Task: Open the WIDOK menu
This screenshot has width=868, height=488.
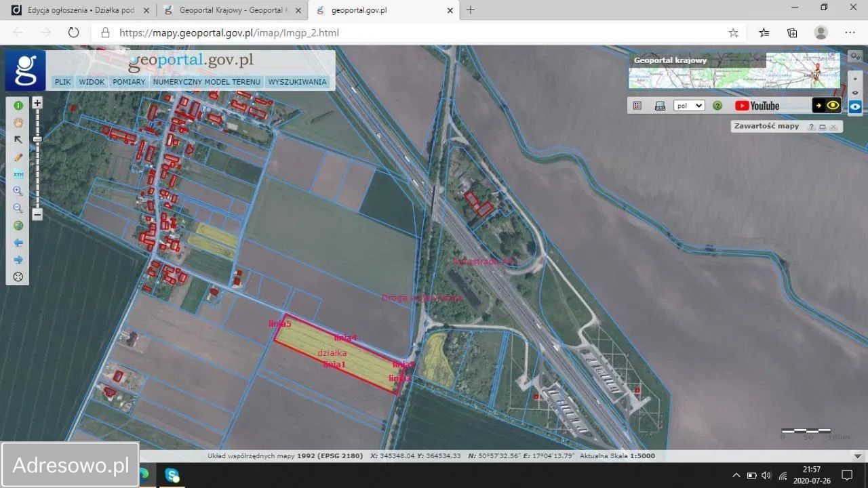Action: pyautogui.click(x=92, y=82)
